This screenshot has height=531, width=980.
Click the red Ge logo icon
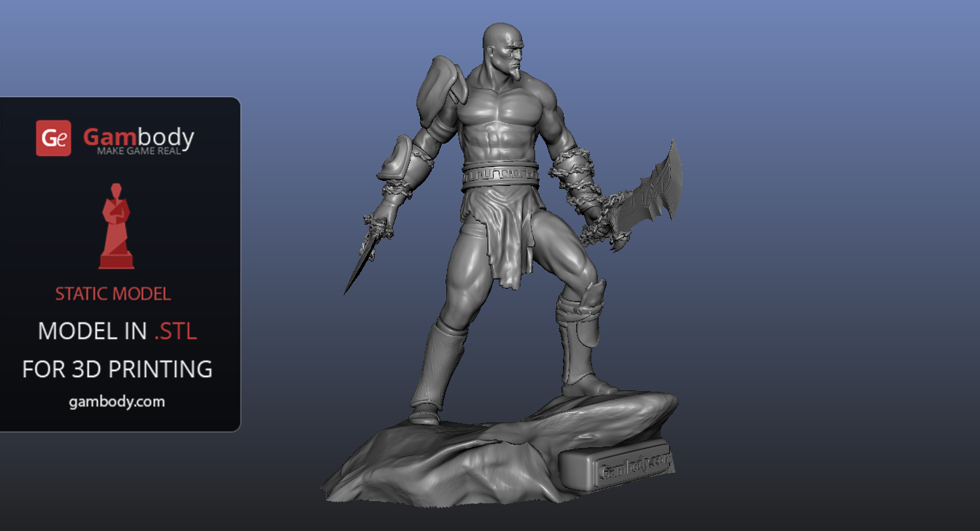[x=53, y=138]
